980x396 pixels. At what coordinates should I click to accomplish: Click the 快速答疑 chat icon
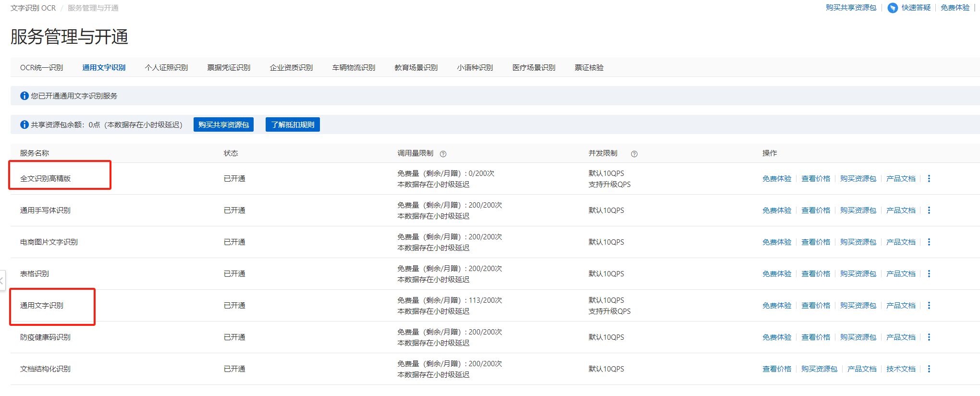[x=893, y=8]
